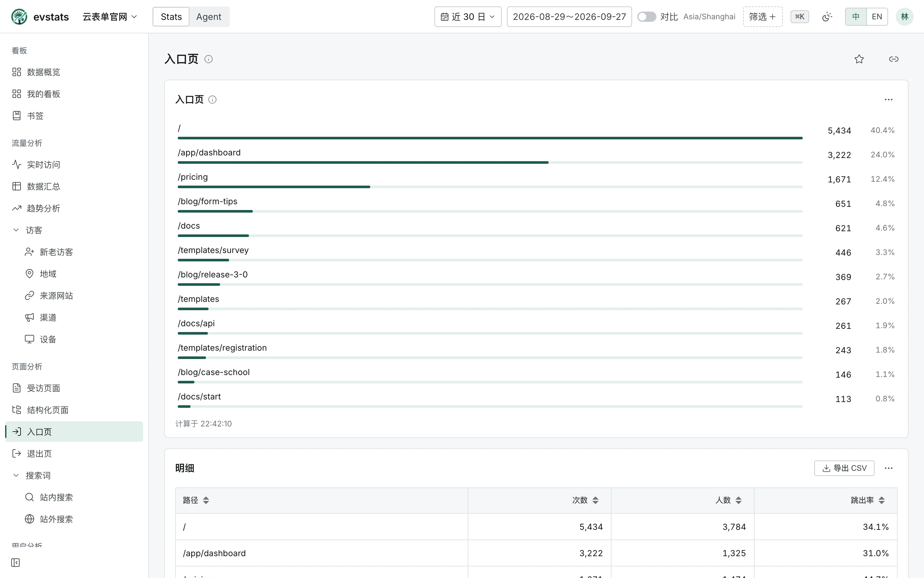Click the date range field 2026-08-29～2026-09-27
Screen dimensions: 924x578
click(569, 17)
